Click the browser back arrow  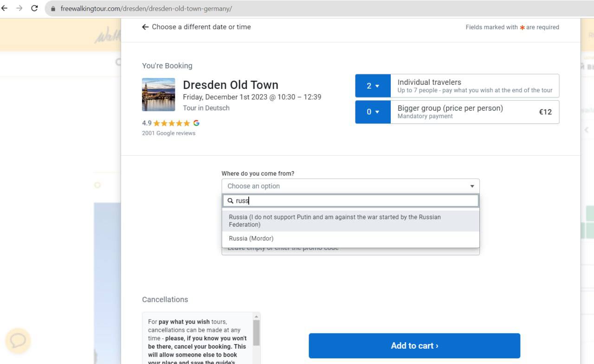pyautogui.click(x=5, y=8)
